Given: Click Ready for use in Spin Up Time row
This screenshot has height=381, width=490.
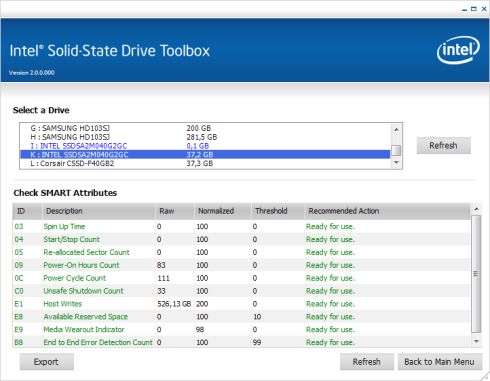Looking at the screenshot, I should click(x=330, y=227).
